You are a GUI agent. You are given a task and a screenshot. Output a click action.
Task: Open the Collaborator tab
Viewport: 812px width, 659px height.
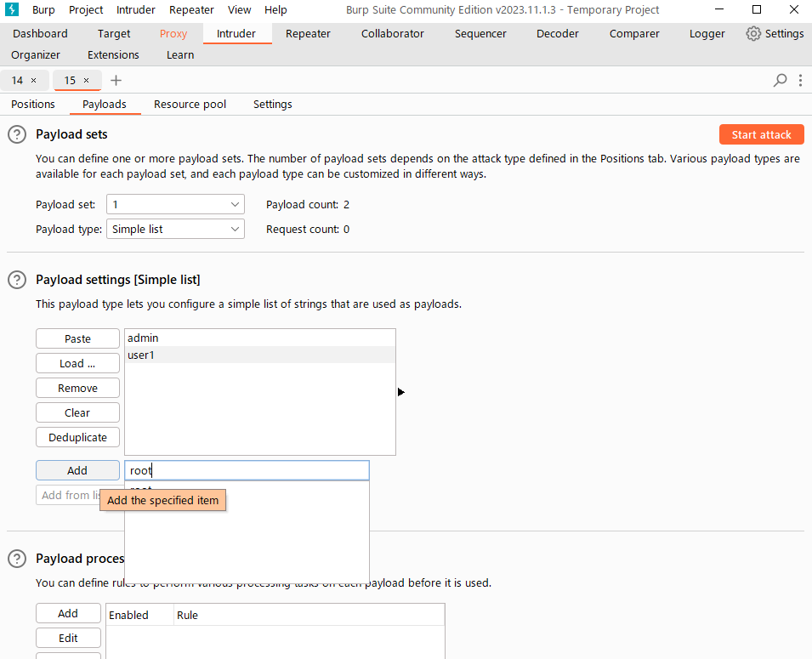[x=393, y=34]
